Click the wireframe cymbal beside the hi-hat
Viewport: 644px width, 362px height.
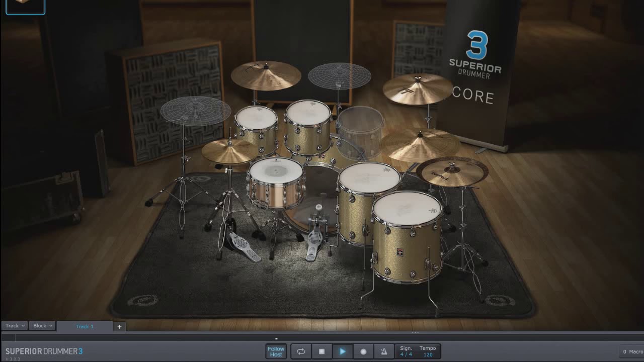195,111
